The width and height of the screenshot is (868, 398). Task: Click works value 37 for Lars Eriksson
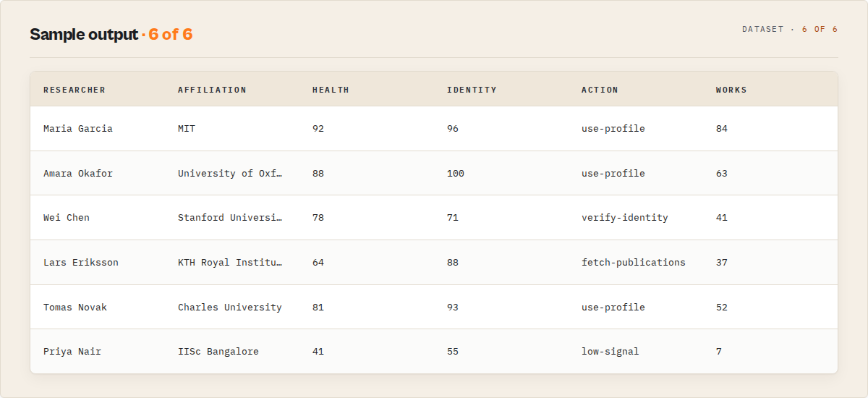[722, 263]
